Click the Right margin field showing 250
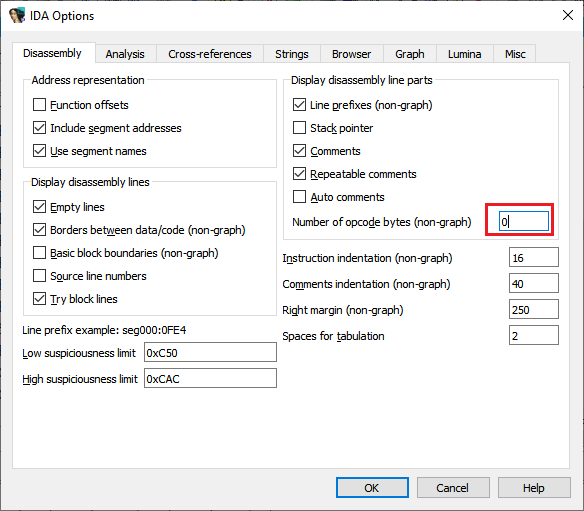The width and height of the screenshot is (584, 511). (534, 310)
